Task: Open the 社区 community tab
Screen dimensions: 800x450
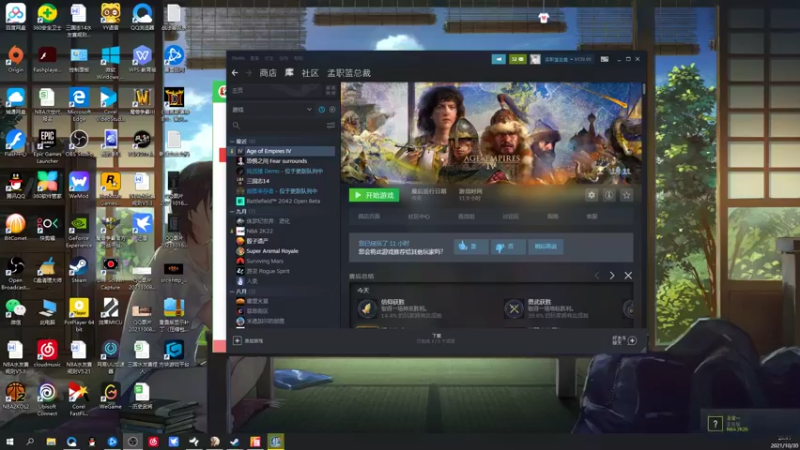Action: 310,73
